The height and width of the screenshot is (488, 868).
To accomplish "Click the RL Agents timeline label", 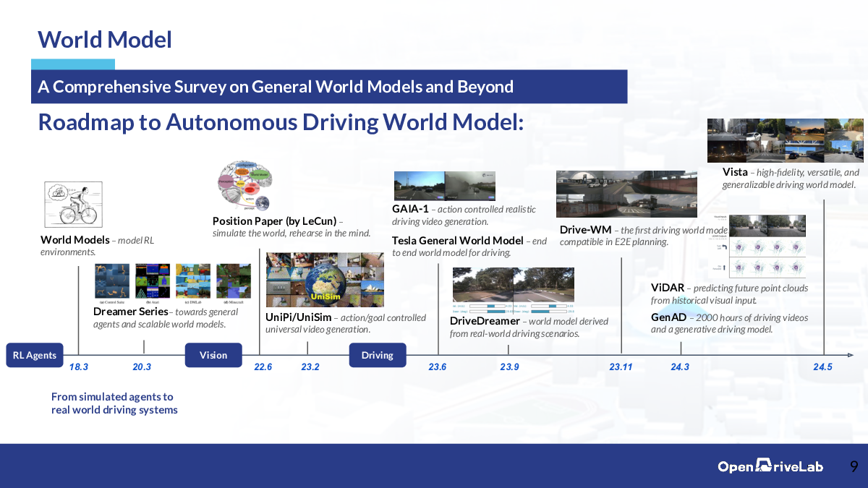I will click(35, 355).
